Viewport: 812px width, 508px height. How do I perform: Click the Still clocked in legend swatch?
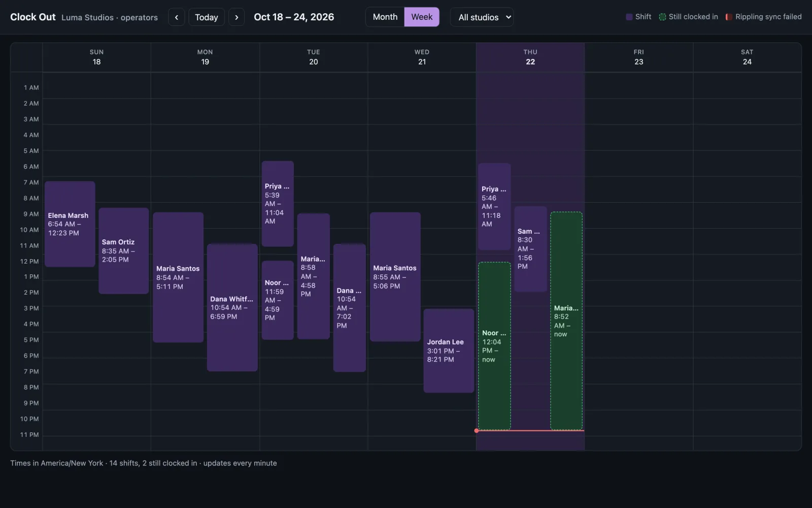(662, 17)
